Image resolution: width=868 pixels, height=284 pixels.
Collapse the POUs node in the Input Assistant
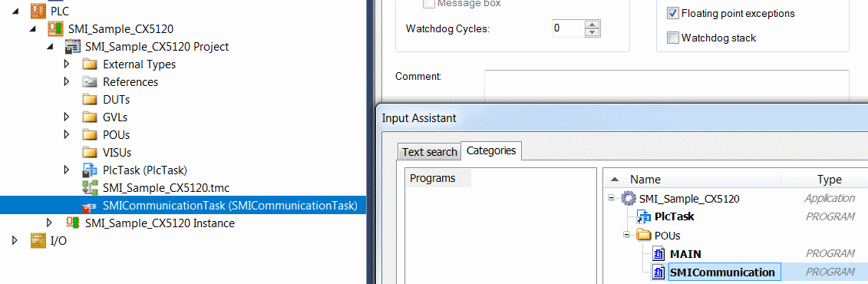tap(628, 235)
